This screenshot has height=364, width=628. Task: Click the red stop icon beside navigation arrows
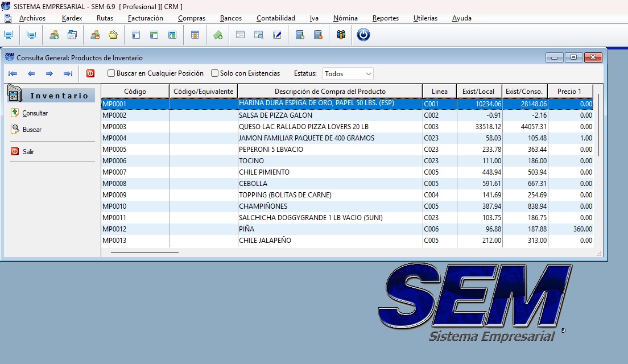click(90, 74)
